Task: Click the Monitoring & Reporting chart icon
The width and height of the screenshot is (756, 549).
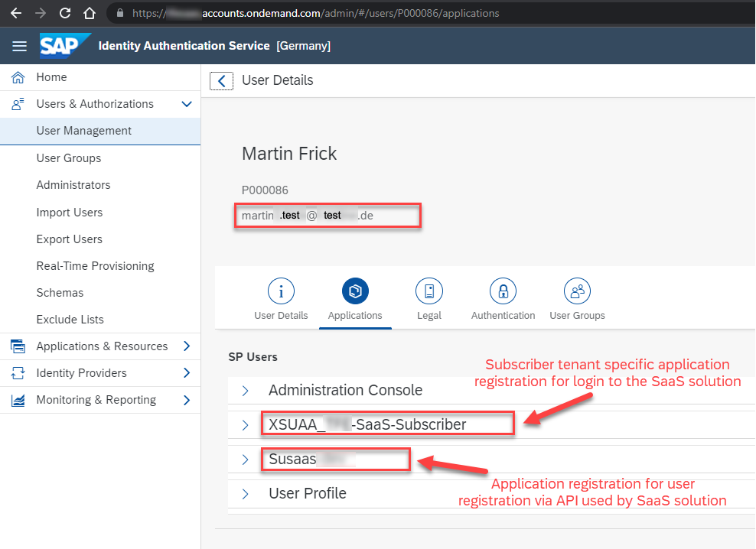Action: coord(18,400)
